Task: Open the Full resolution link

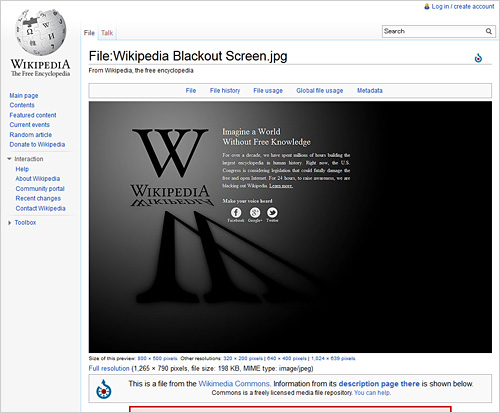Action: tap(109, 368)
